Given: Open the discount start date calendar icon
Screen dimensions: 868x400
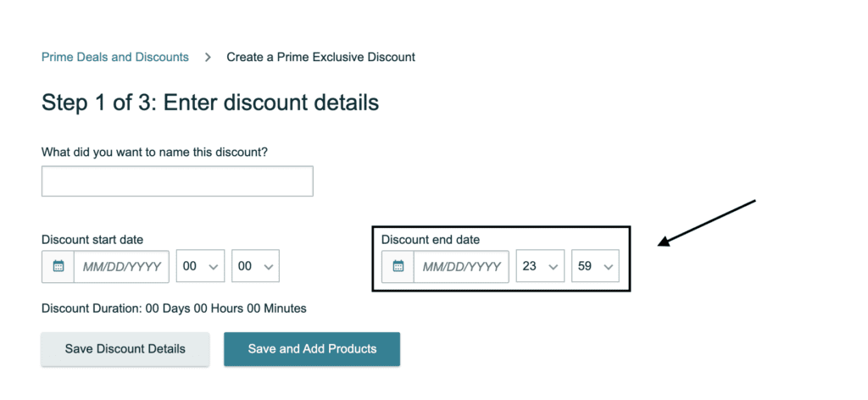Looking at the screenshot, I should tap(58, 266).
